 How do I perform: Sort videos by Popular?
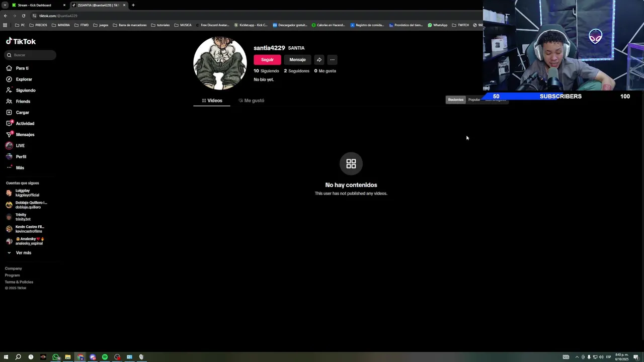474,100
